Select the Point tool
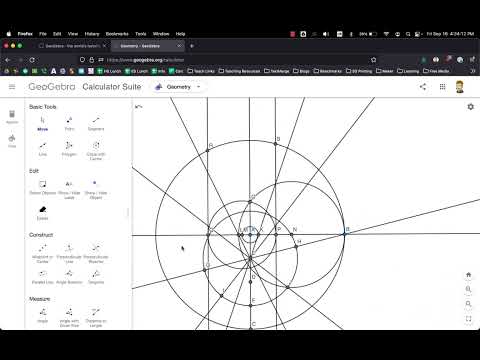 pos(69,123)
